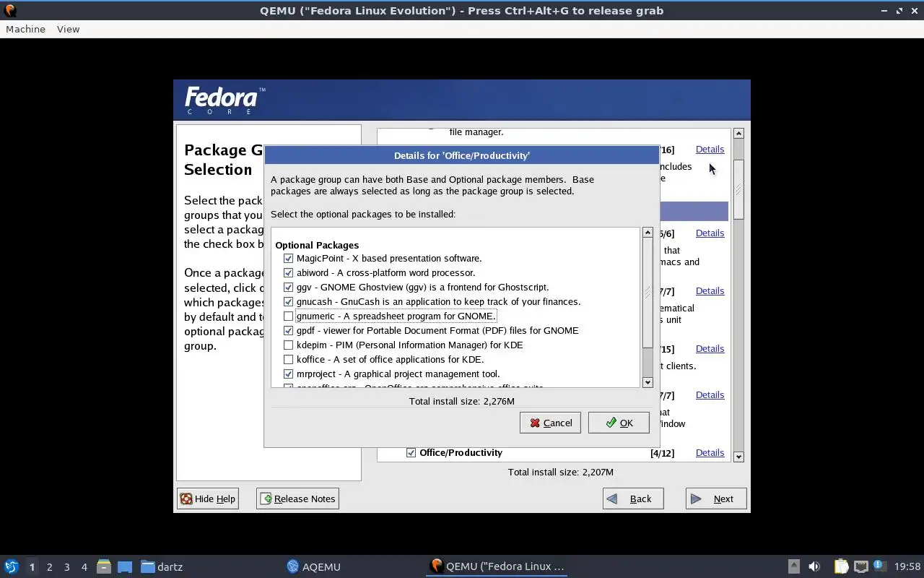924x578 pixels.
Task: Open the dartz folder taskbar entry
Action: [x=162, y=566]
